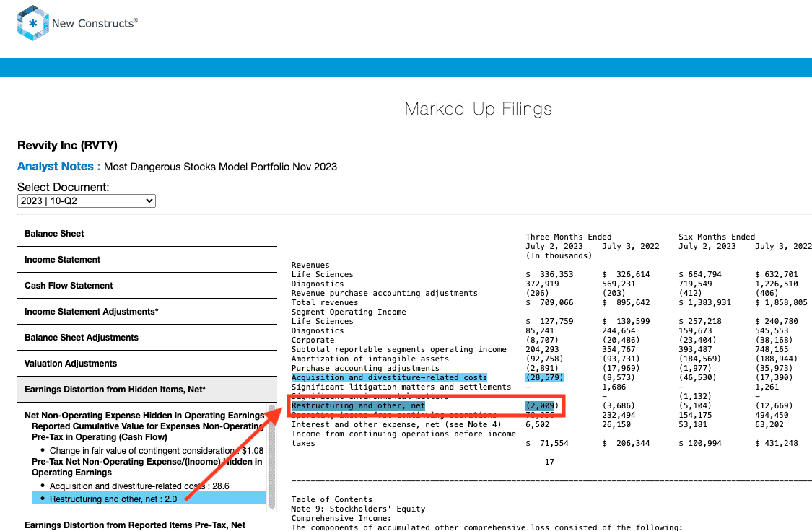Click the New Constructs hexagon logo icon
This screenshot has width=812, height=531.
click(33, 23)
